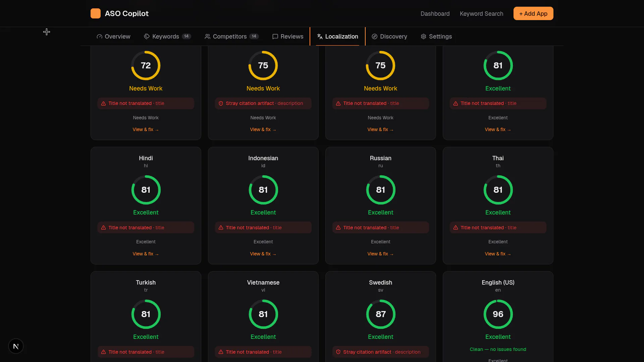Click the English (US) card heading

(498, 283)
